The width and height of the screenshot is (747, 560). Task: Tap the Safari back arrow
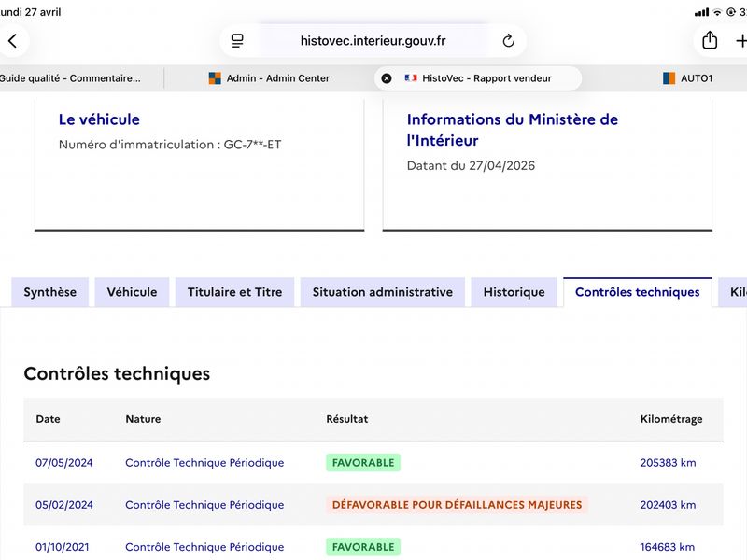13,41
